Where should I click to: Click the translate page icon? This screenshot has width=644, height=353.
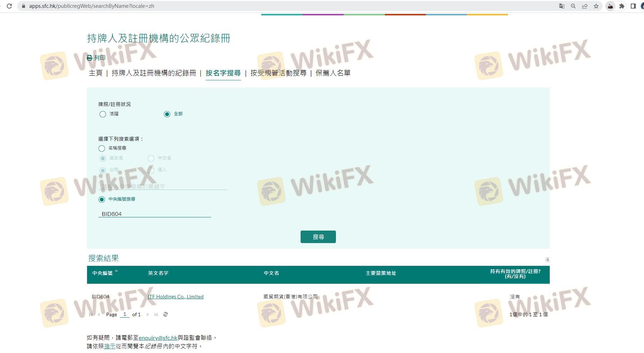coord(562,6)
